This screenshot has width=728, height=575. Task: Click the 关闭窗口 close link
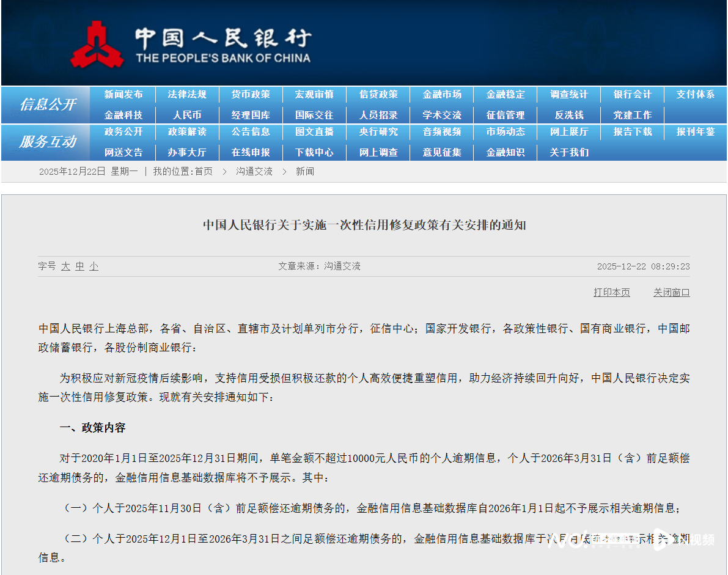coord(671,293)
